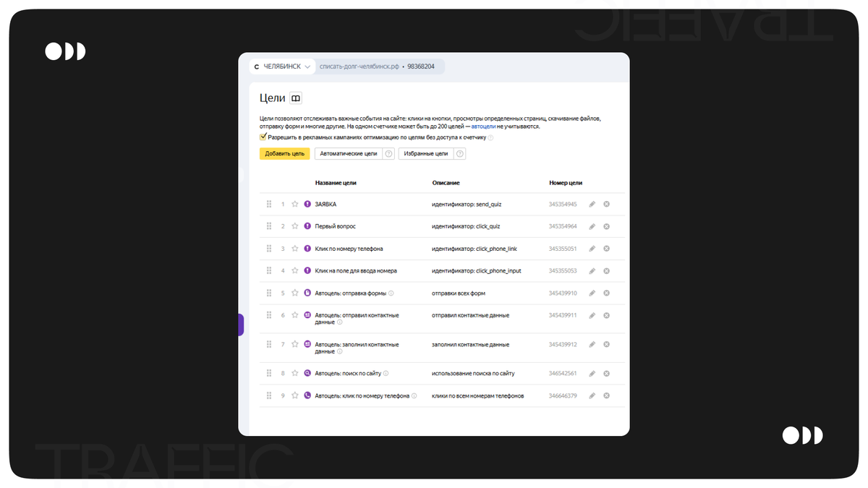Viewport: 868px width, 488px height.
Task: Open Избранные цели
Action: pos(426,154)
